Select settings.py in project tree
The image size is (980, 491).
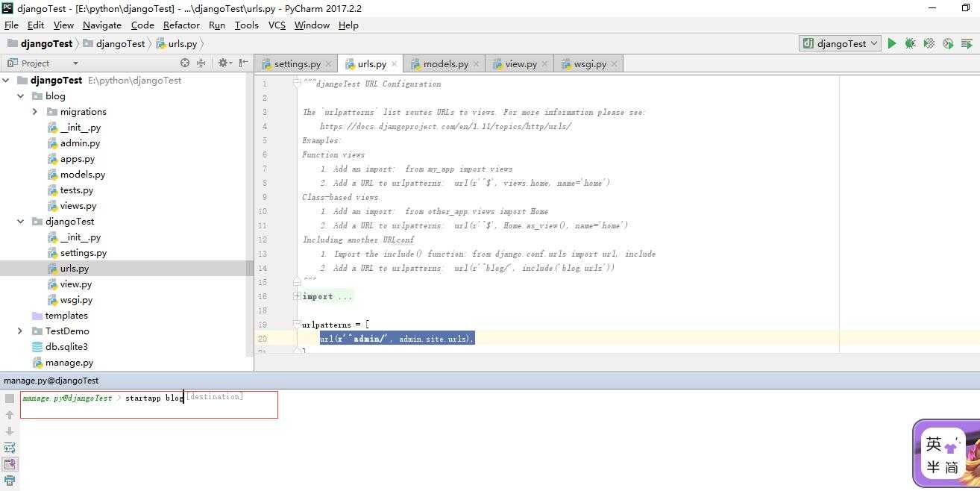tap(84, 252)
